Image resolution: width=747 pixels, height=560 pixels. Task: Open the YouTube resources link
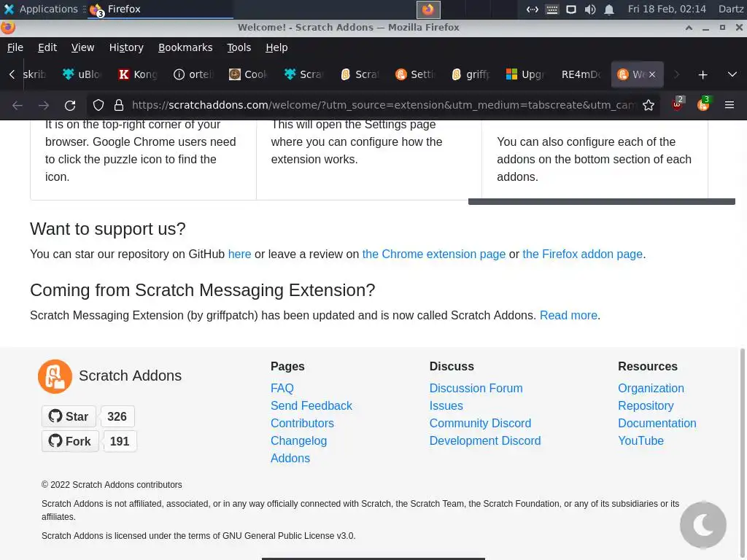tap(640, 441)
